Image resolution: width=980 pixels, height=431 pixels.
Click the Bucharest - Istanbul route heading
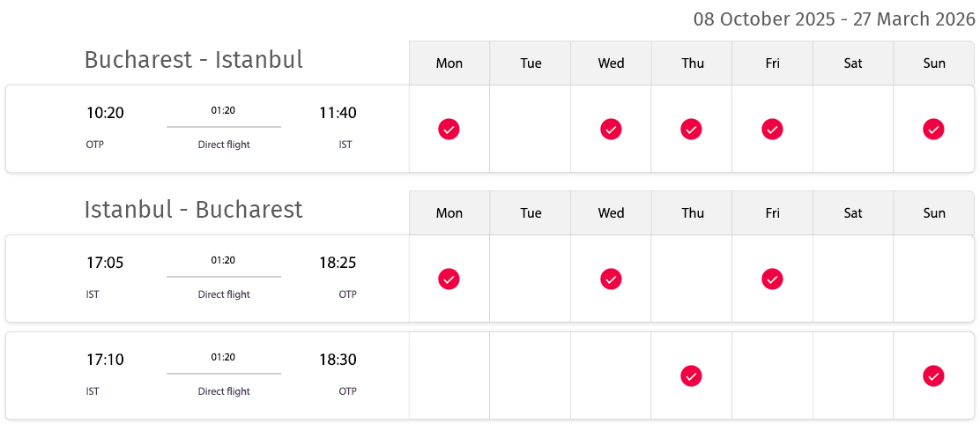pos(194,60)
